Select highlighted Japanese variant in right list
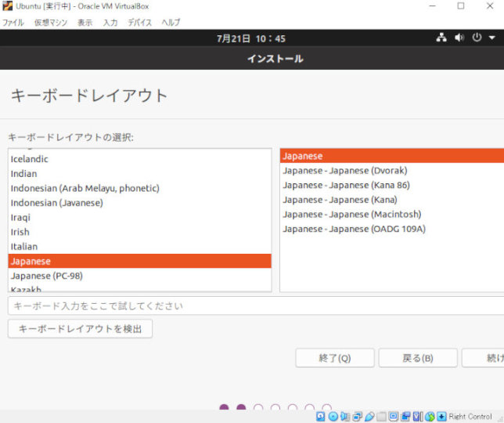Viewport: 504px width, 423px height. tap(392, 156)
